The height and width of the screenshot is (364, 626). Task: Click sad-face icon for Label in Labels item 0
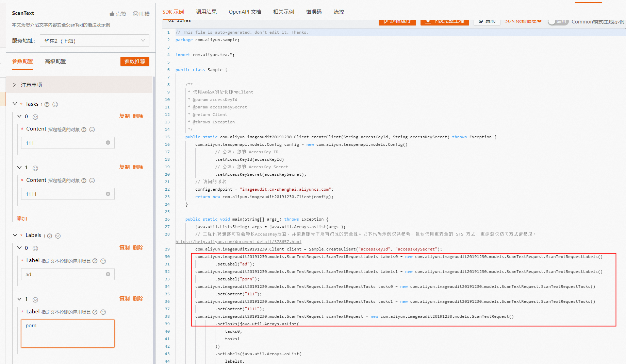pos(103,261)
